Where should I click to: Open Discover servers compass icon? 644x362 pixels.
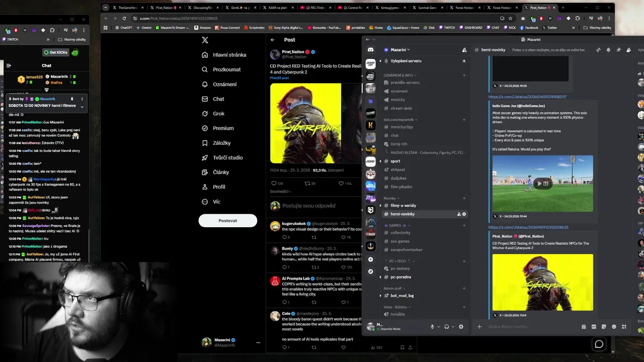click(370, 271)
